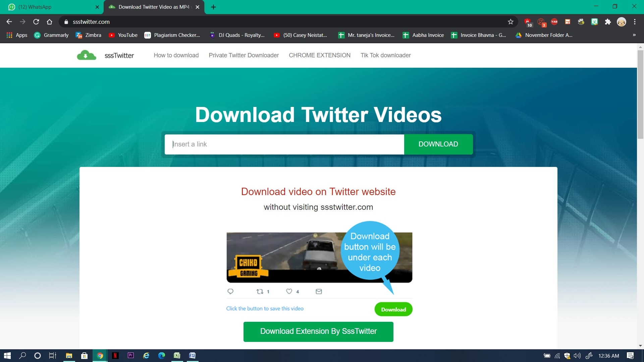The image size is (644, 362).
Task: Open a new browser tab
Action: pyautogui.click(x=213, y=7)
